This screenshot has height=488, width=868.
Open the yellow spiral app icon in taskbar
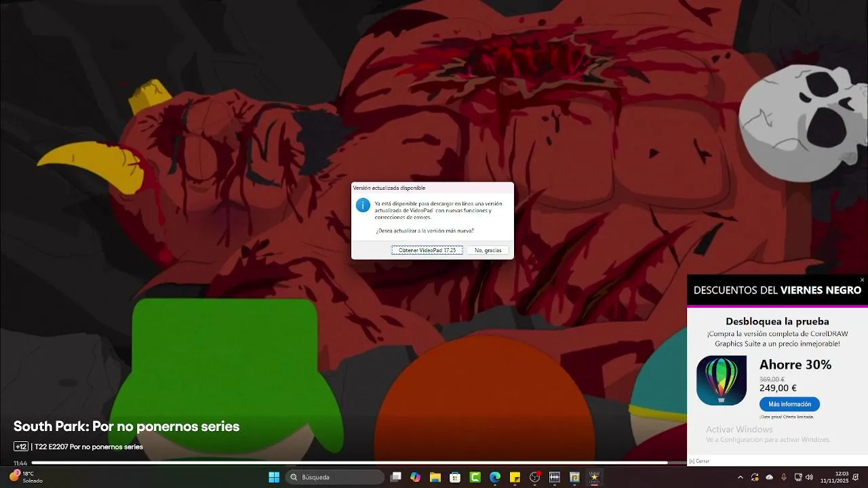(574, 477)
